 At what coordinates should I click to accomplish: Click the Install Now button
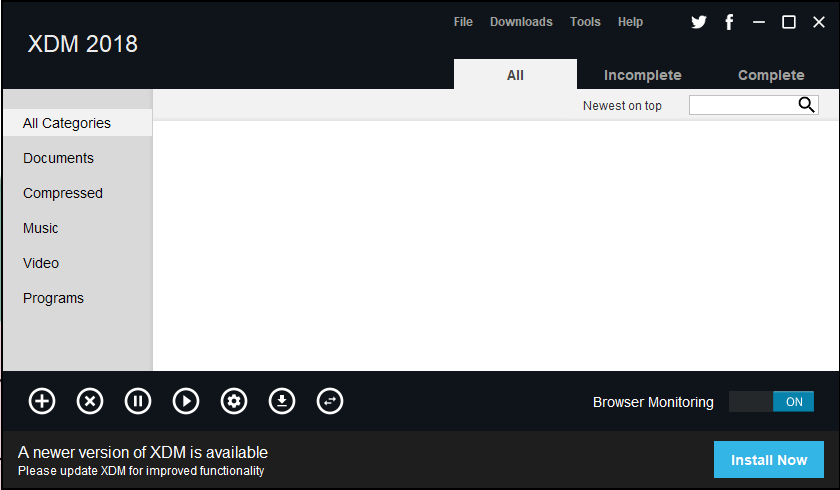coord(769,459)
